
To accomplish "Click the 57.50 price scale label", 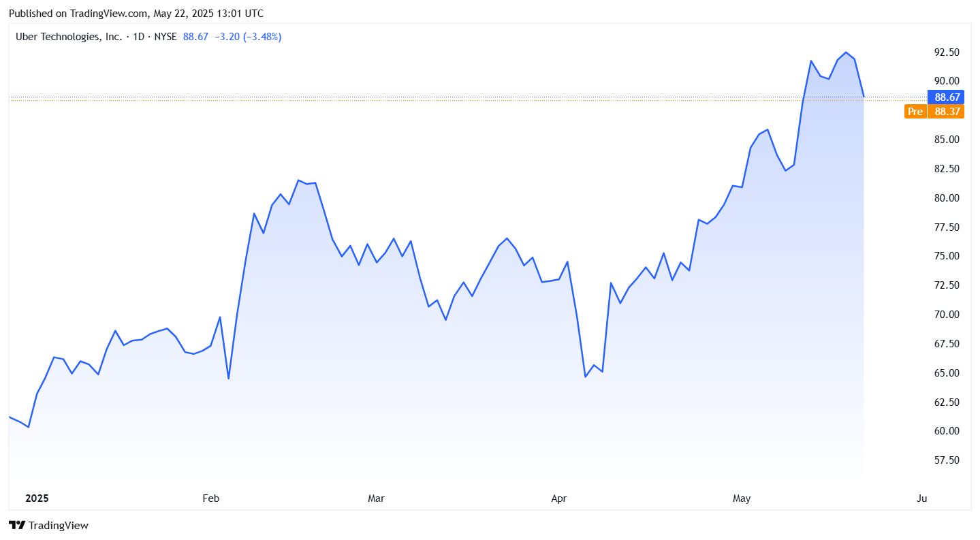I will 947,460.
